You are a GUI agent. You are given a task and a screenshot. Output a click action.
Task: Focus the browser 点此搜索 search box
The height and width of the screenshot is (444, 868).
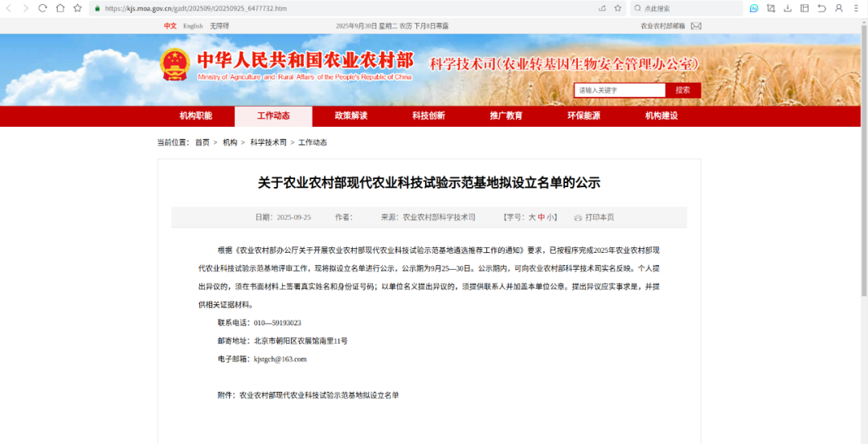click(x=686, y=8)
